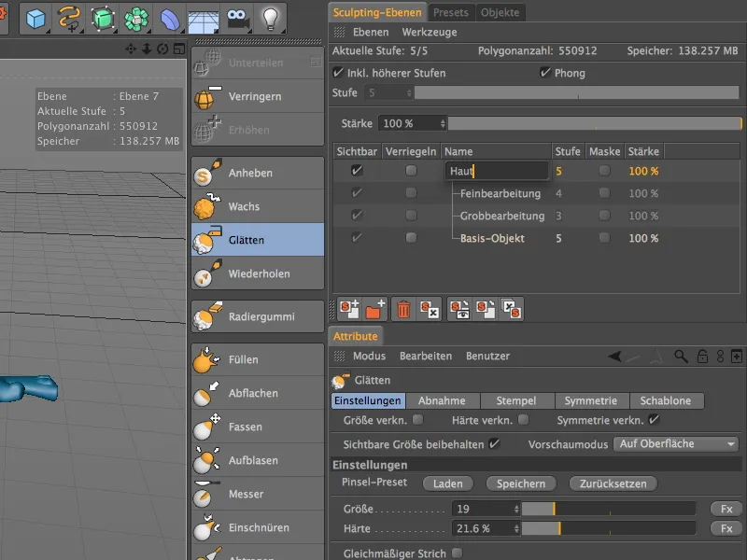The width and height of the screenshot is (747, 560).
Task: Toggle Inkl. höherer Stufen checkbox
Action: [338, 73]
